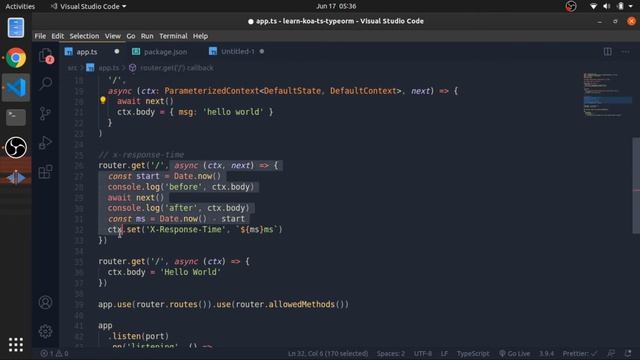
Task: Switch to the package.json tab
Action: click(x=165, y=51)
